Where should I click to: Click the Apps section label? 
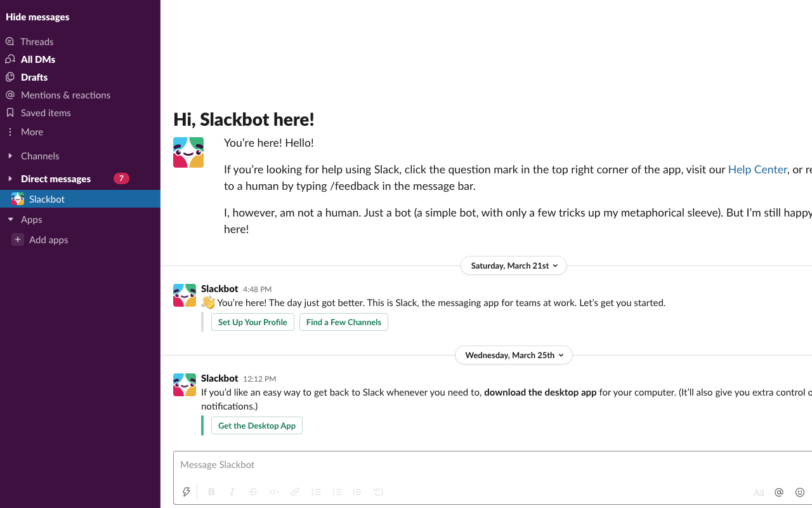point(31,219)
